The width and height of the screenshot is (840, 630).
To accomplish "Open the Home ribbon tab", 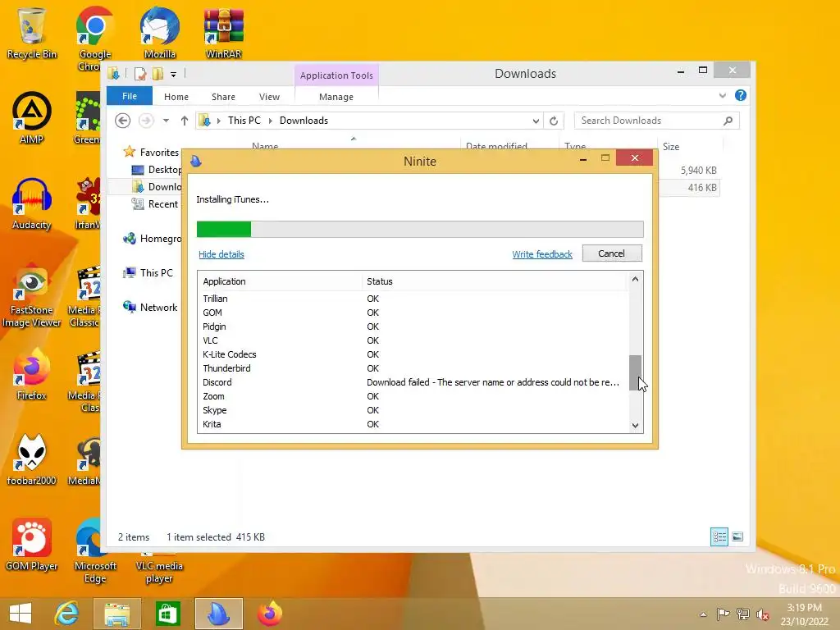I will pyautogui.click(x=176, y=97).
